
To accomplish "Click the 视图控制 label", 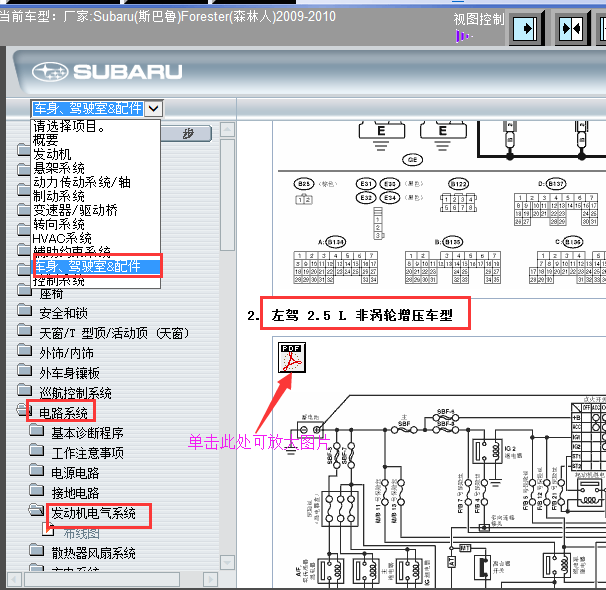I will (479, 19).
